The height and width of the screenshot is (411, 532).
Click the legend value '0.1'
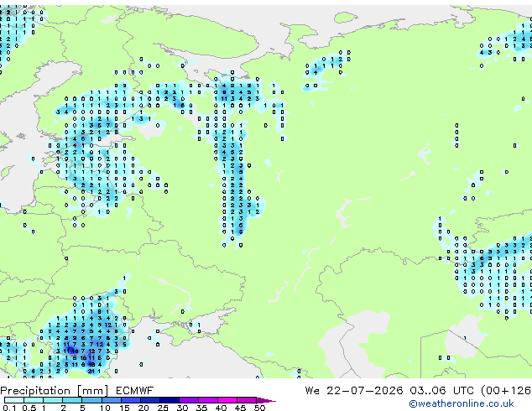click(x=9, y=408)
